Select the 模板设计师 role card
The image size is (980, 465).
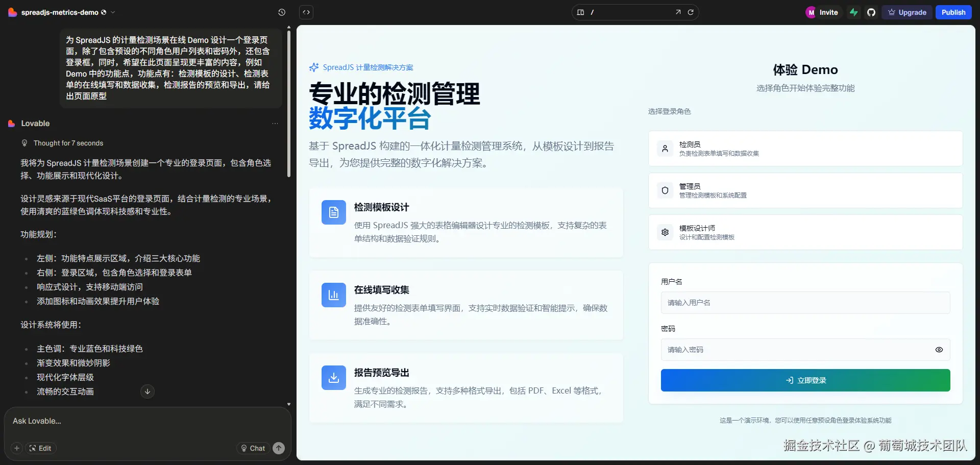[x=805, y=232]
